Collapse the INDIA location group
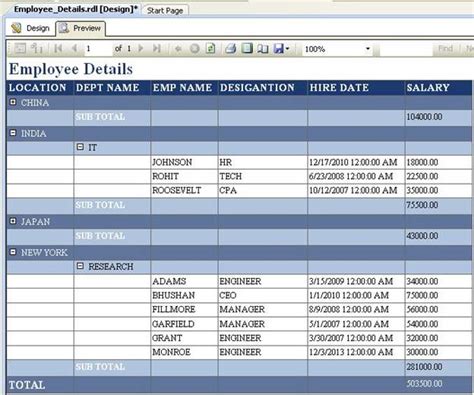This screenshot has height=395, width=474. point(13,133)
